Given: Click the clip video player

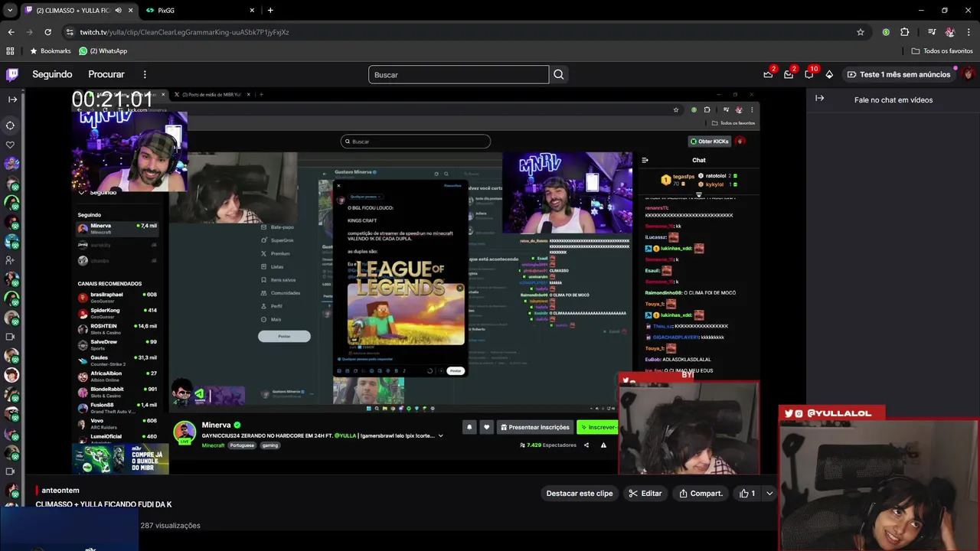Looking at the screenshot, I should [x=415, y=280].
